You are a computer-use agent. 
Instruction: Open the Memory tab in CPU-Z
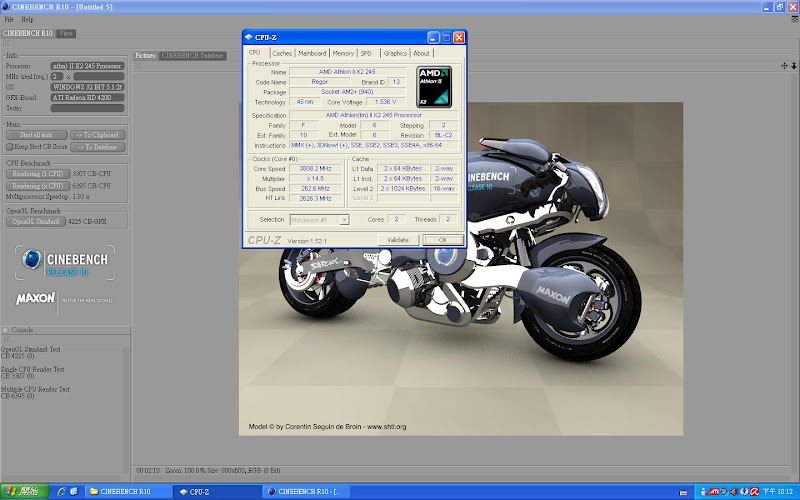343,53
